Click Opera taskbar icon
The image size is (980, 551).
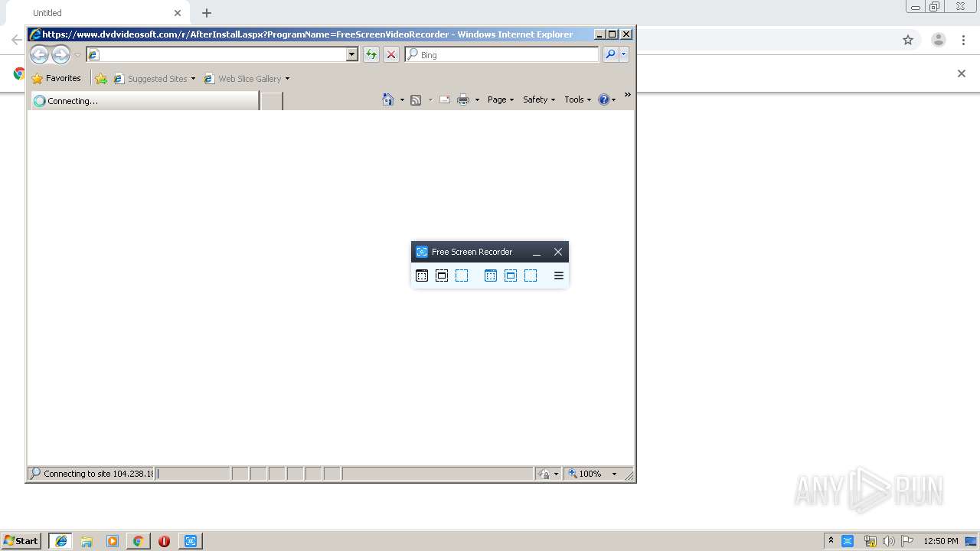tap(164, 541)
